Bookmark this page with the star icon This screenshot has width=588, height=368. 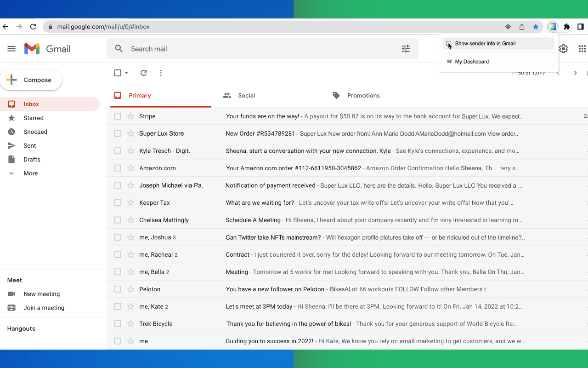(x=536, y=27)
